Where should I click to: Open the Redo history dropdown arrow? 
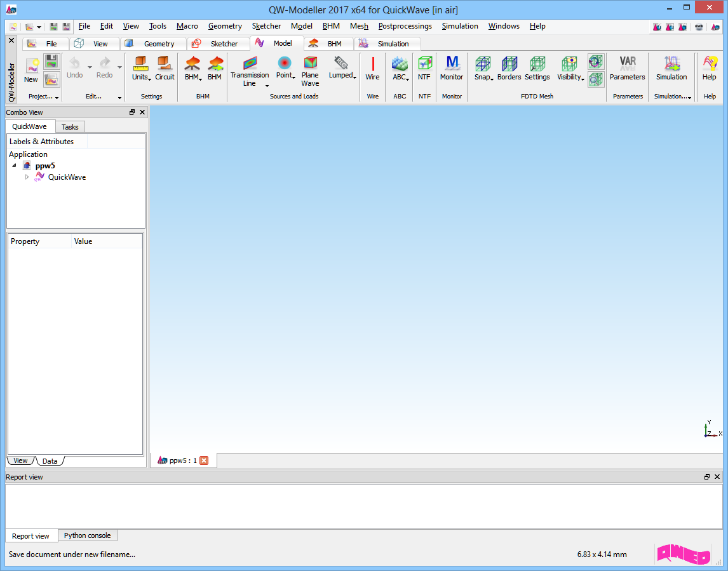tap(119, 67)
